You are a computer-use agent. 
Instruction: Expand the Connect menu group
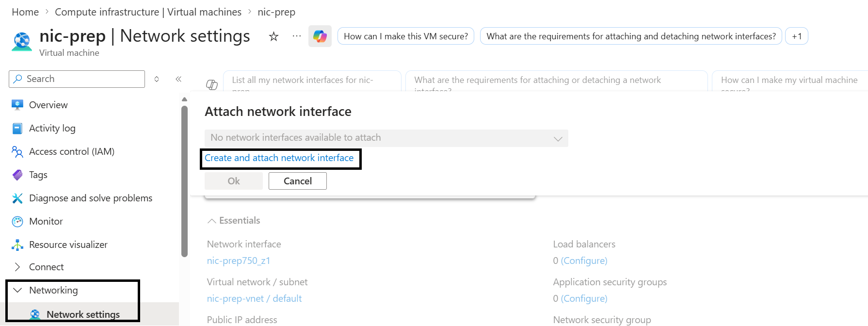pos(17,267)
